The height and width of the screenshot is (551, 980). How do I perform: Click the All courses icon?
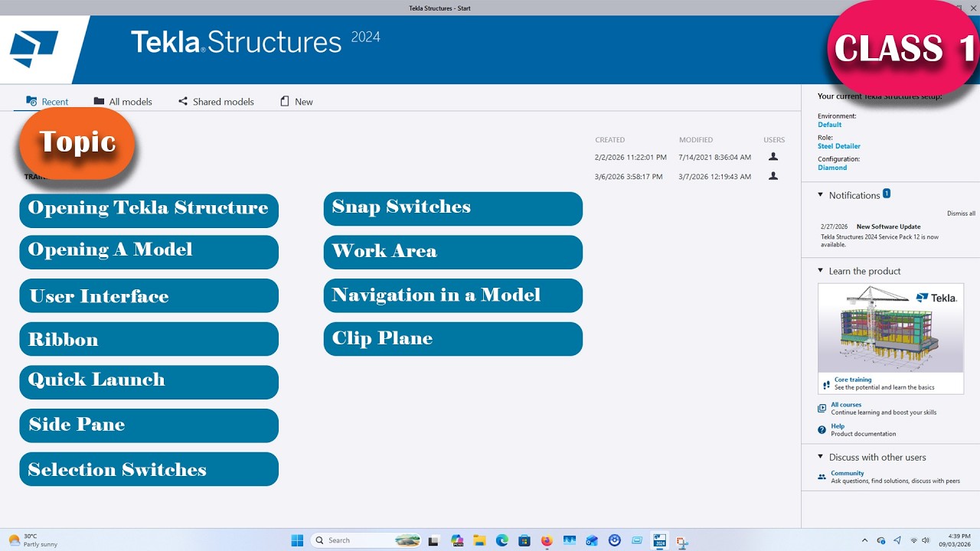(822, 409)
